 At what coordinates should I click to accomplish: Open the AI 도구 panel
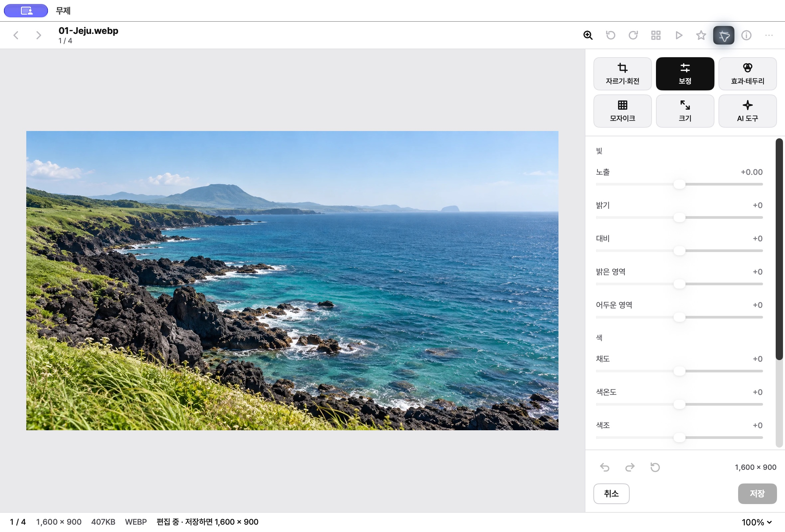747,111
